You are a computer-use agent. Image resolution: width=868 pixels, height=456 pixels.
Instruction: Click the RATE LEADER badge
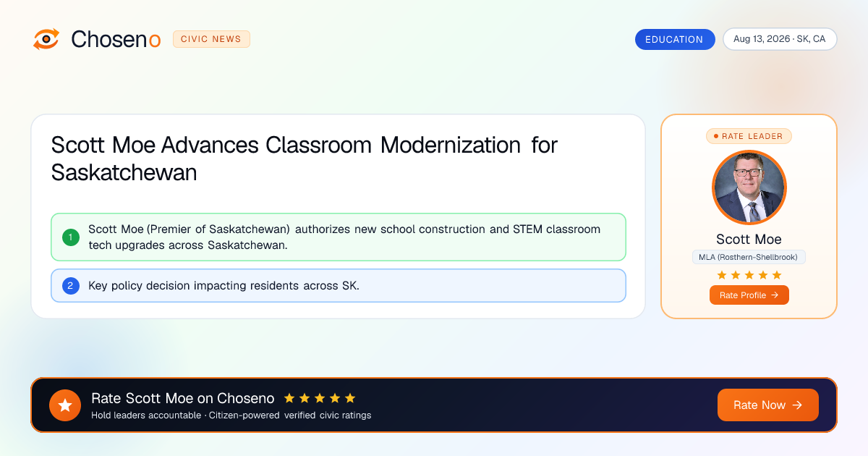tap(749, 135)
